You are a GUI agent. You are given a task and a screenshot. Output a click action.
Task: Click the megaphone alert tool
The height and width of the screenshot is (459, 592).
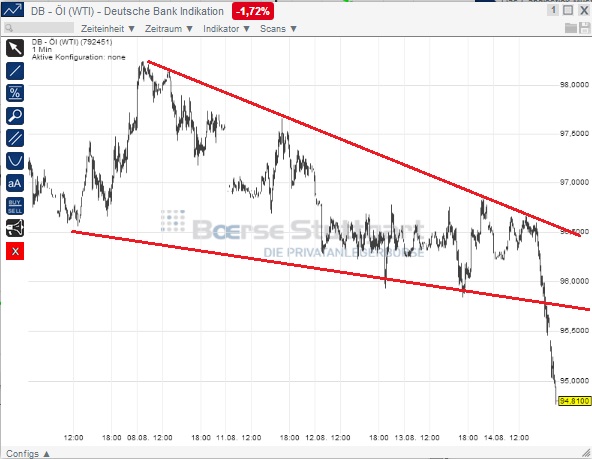click(x=15, y=228)
